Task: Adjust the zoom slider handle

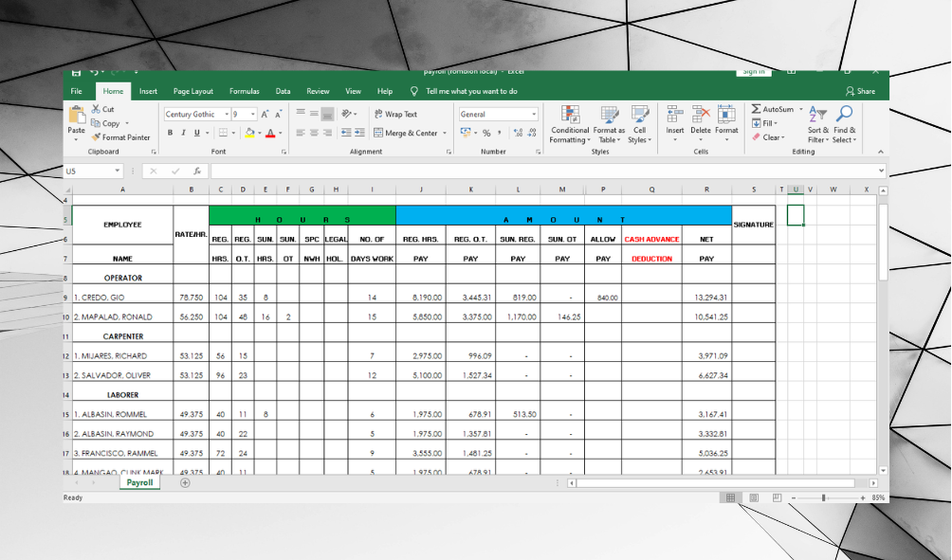Action: point(823,497)
